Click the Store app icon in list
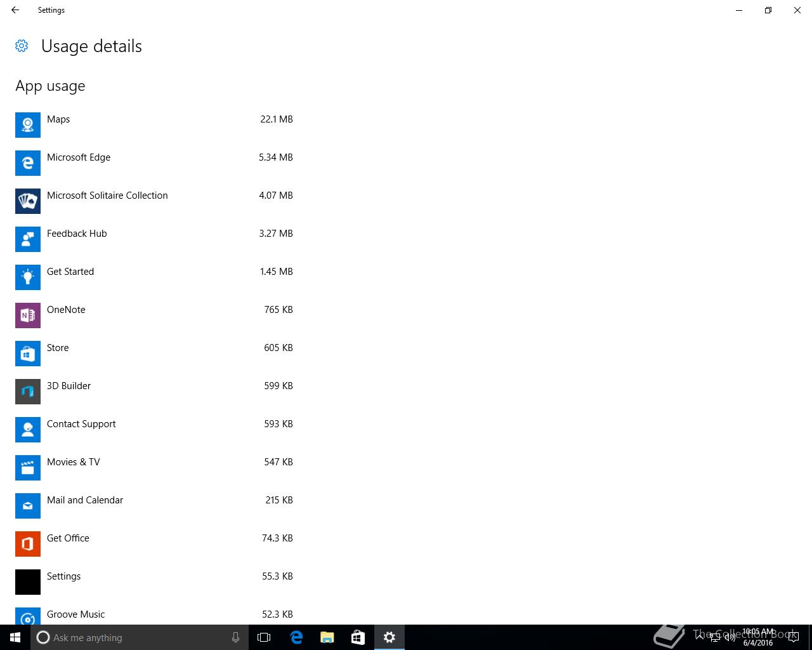 pos(28,354)
